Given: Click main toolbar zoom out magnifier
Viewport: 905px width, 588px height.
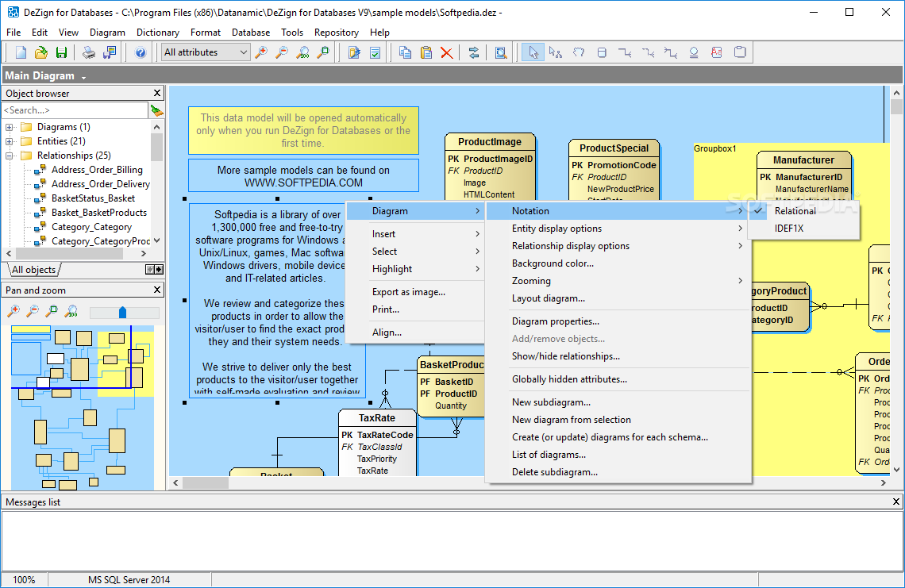Looking at the screenshot, I should pyautogui.click(x=283, y=52).
